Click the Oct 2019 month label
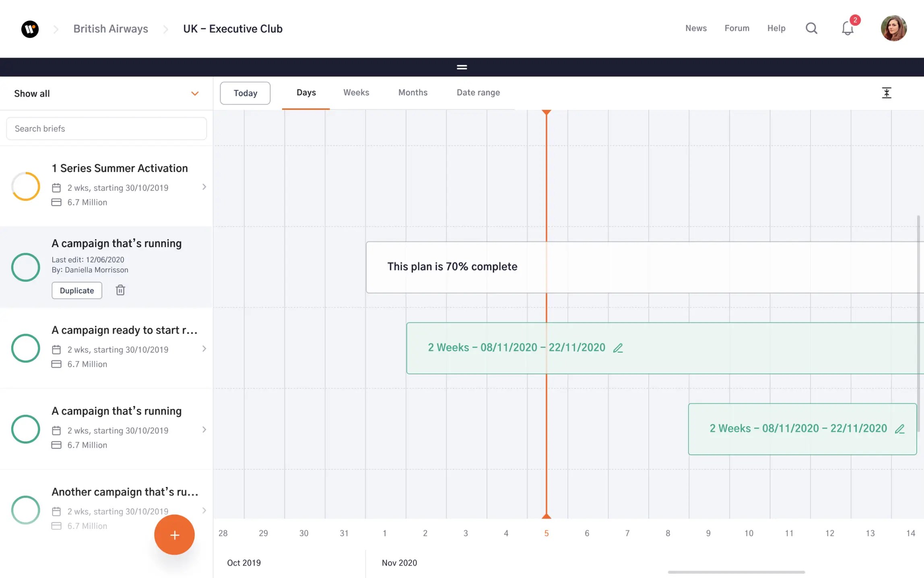The height and width of the screenshot is (578, 924). pos(244,563)
